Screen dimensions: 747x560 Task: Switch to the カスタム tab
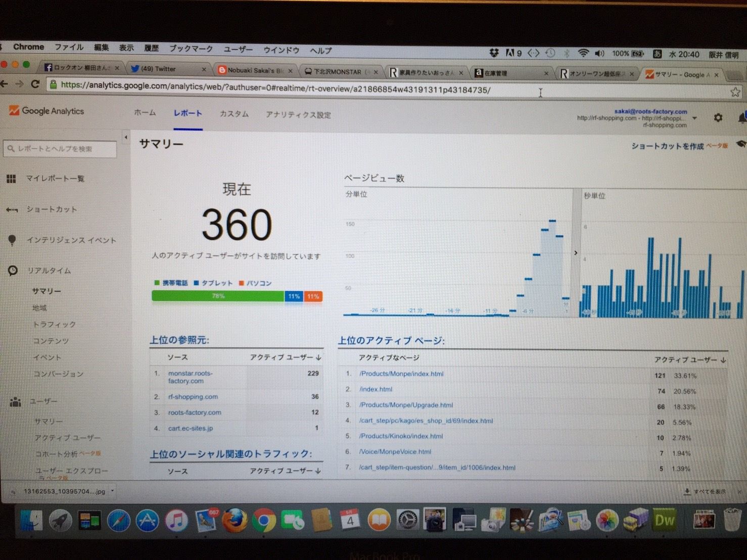(x=234, y=114)
